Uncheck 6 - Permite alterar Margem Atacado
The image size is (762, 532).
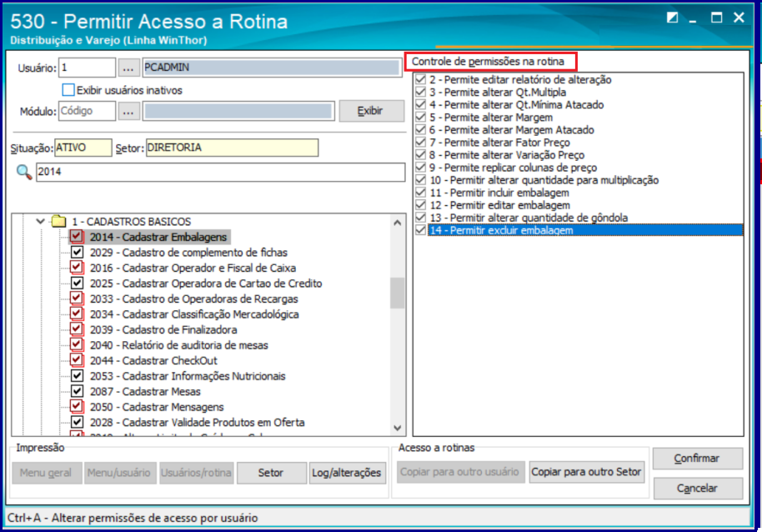click(x=421, y=130)
